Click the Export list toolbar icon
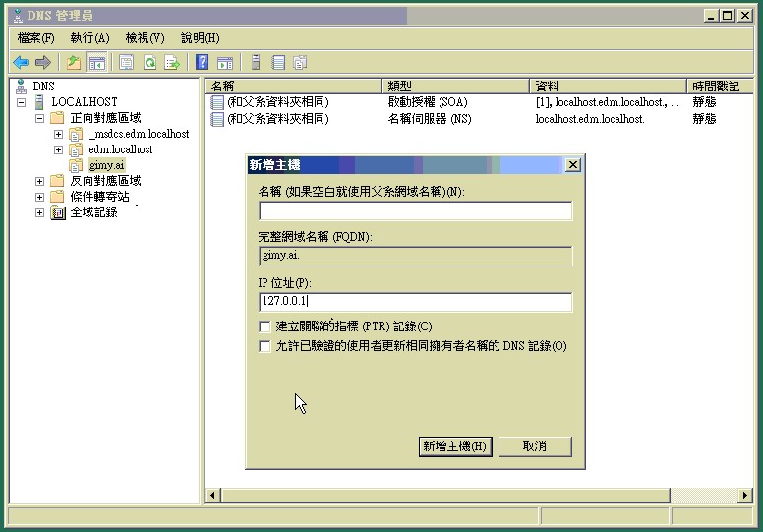 click(x=172, y=62)
